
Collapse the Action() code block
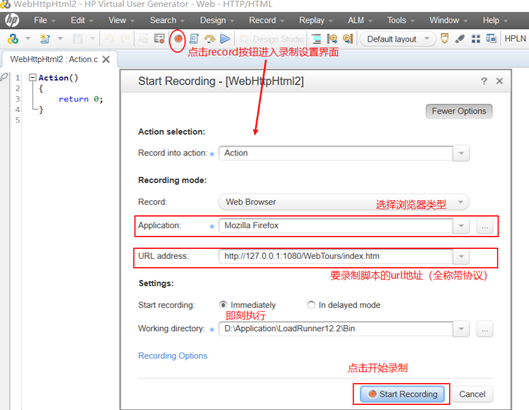(x=32, y=78)
